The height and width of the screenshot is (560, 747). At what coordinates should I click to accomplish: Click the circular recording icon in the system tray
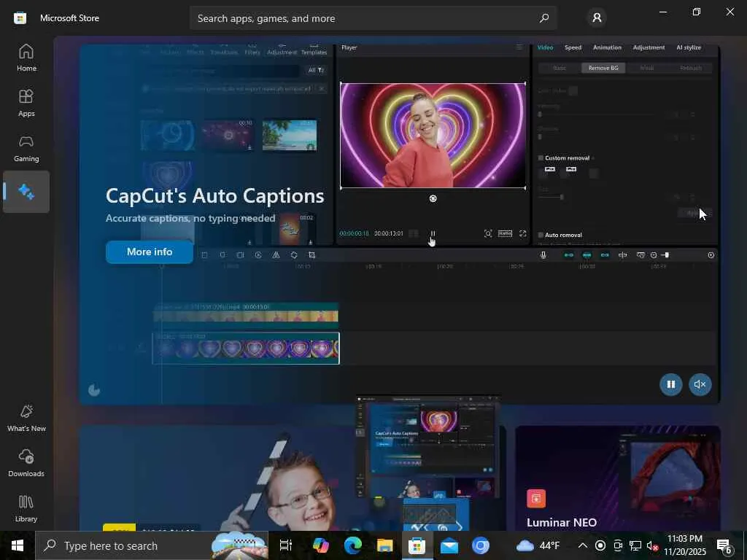[x=600, y=545]
